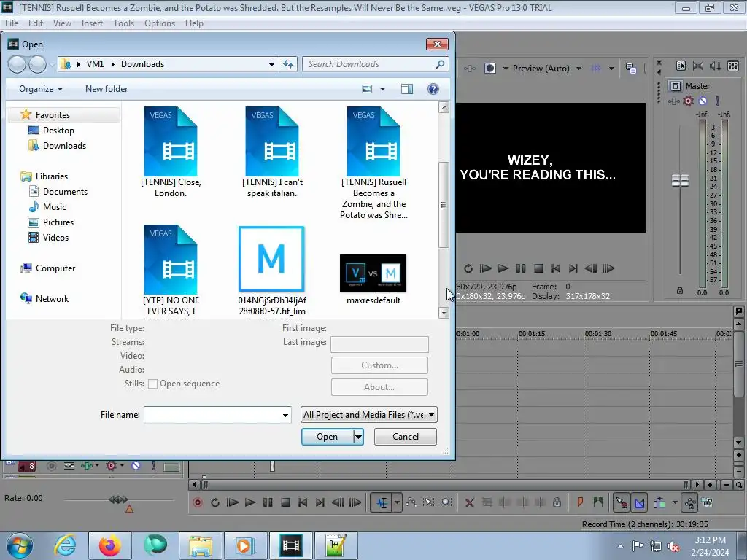Open the Options menu
The image size is (747, 560).
pyautogui.click(x=160, y=23)
